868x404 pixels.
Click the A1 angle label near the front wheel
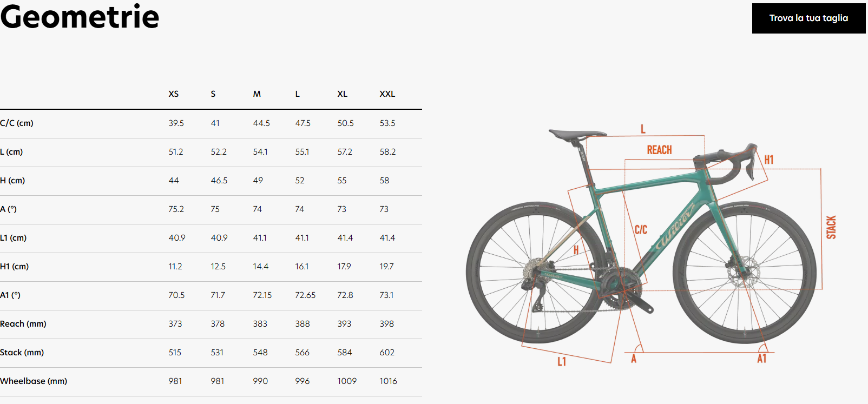pos(761,359)
